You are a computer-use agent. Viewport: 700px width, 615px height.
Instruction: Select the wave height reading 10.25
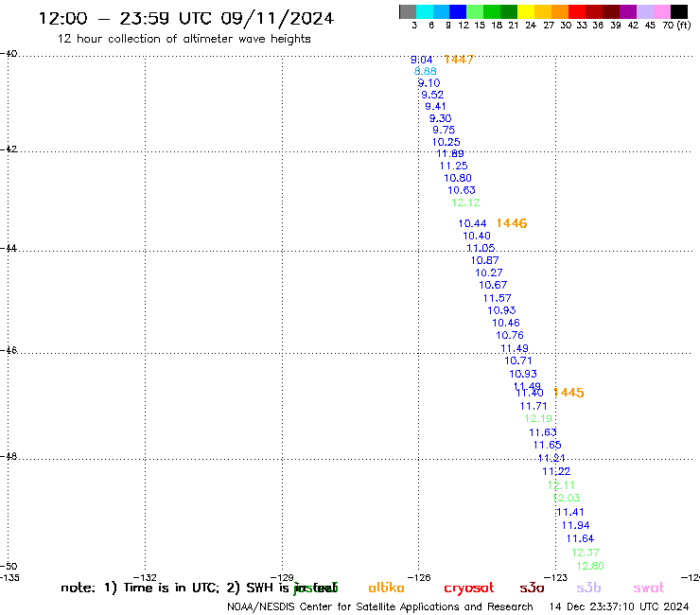coord(446,142)
